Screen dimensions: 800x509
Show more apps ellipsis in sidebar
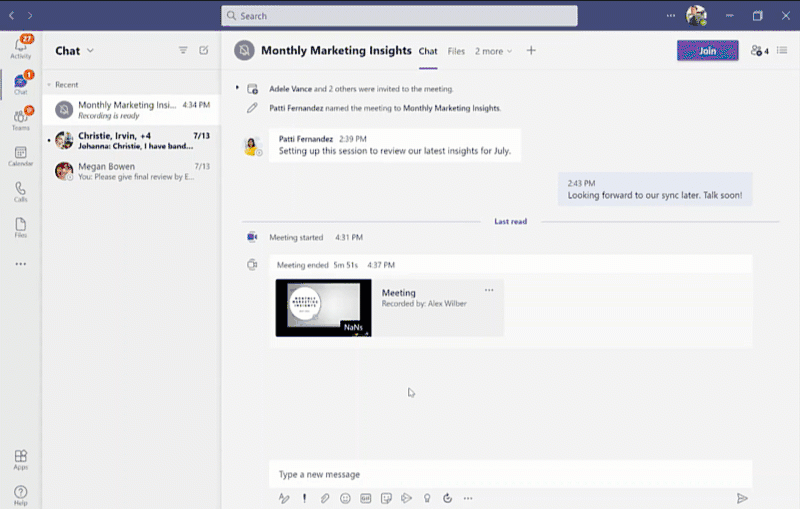(x=20, y=264)
